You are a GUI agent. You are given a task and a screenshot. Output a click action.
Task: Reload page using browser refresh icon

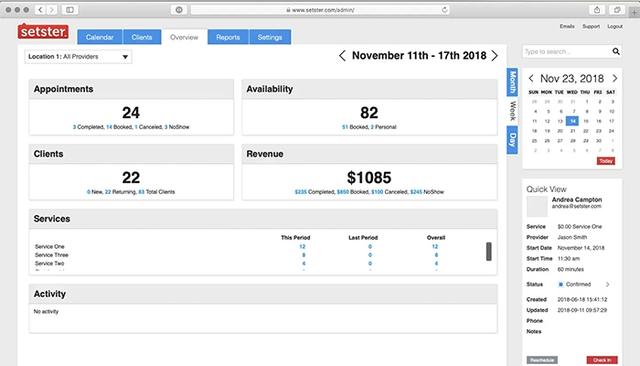click(x=444, y=10)
